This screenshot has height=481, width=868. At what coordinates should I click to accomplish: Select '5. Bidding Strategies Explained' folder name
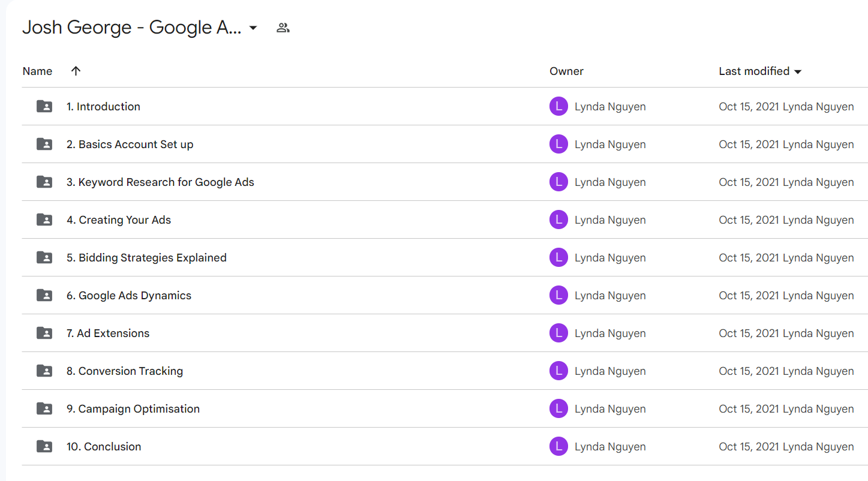tap(146, 257)
